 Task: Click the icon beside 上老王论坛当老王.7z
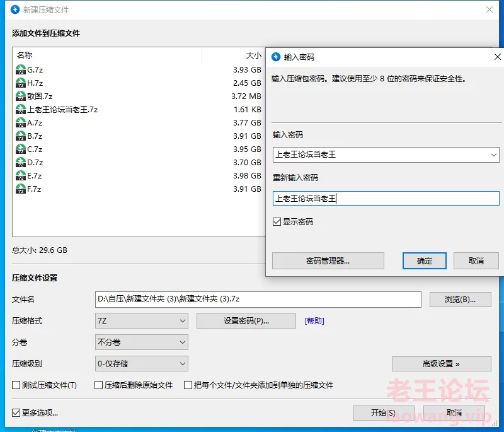point(21,109)
